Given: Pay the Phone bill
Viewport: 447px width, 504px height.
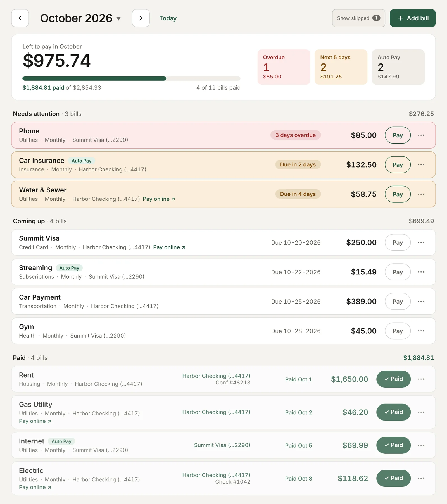Looking at the screenshot, I should (x=398, y=135).
